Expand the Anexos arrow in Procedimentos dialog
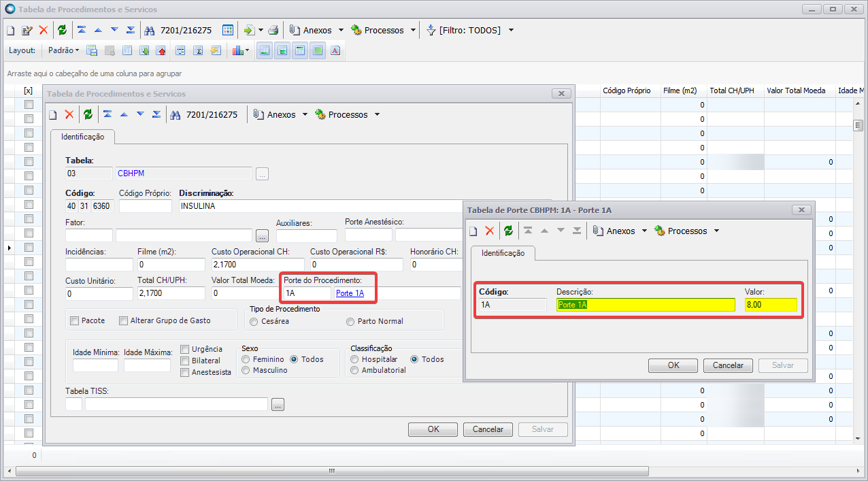 (305, 115)
